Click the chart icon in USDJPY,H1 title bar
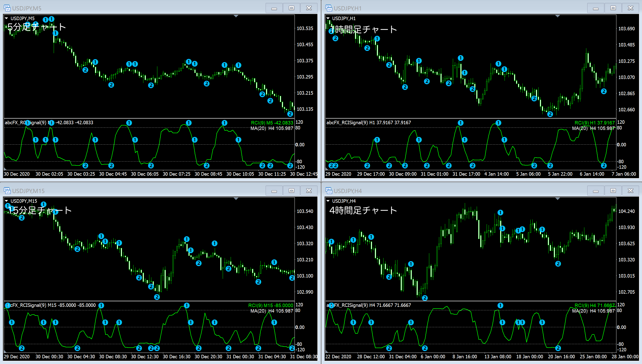Screen dimensions: 642x364 [329, 8]
